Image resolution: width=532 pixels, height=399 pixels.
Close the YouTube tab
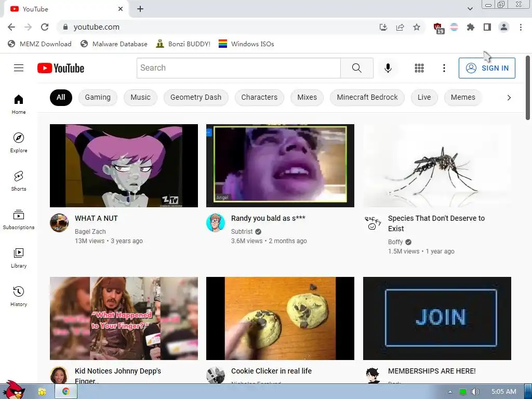(121, 9)
